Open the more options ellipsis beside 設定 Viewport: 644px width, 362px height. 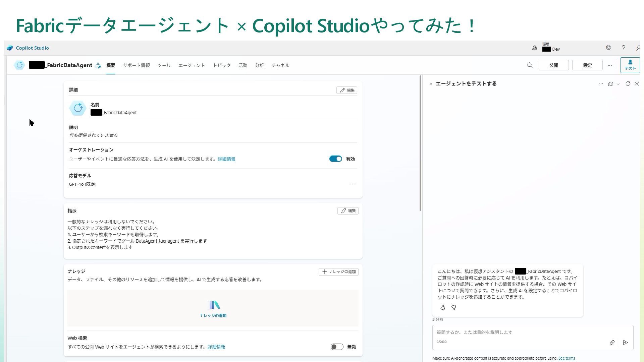pyautogui.click(x=610, y=65)
